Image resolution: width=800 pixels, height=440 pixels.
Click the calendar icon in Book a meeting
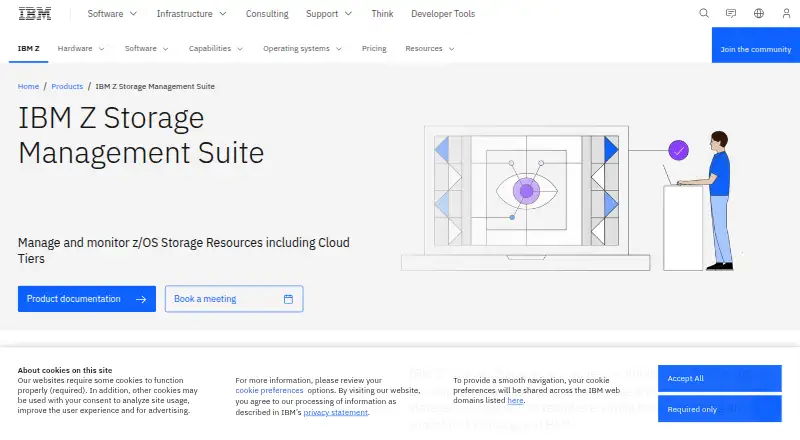tap(288, 299)
